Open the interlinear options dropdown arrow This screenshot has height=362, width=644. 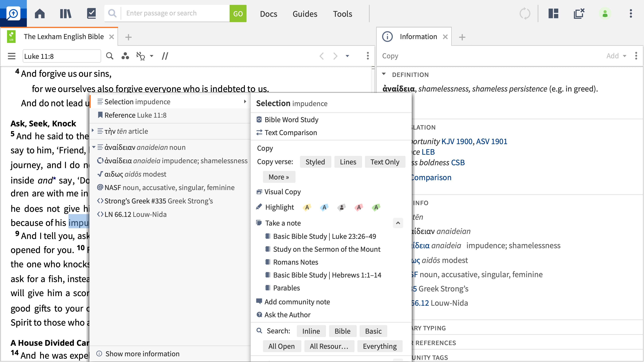(x=151, y=56)
